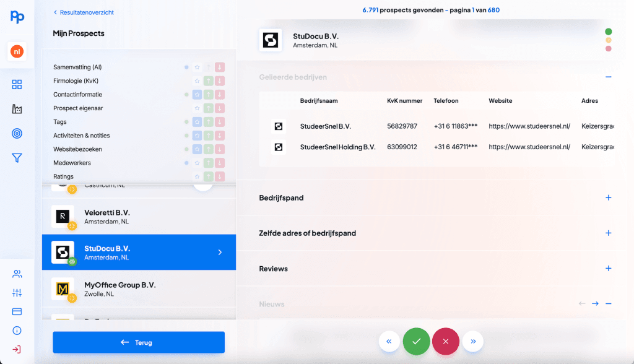Click the funnel filter icon in sidebar

[17, 158]
